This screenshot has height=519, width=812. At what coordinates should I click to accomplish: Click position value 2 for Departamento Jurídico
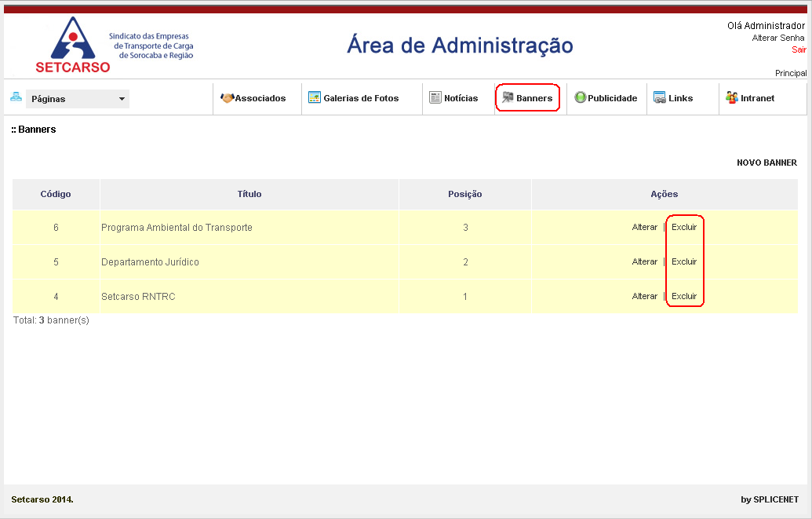pyautogui.click(x=465, y=262)
